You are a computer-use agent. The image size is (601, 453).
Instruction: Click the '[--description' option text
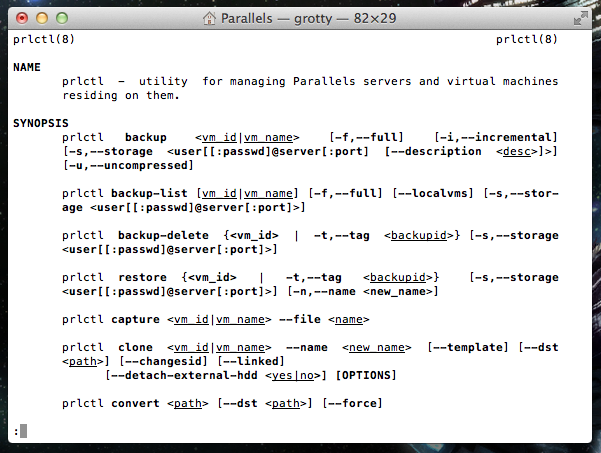[433, 152]
